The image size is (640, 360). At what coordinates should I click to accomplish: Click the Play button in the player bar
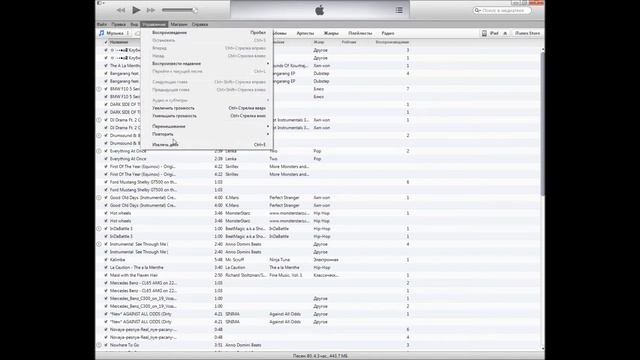tap(136, 10)
